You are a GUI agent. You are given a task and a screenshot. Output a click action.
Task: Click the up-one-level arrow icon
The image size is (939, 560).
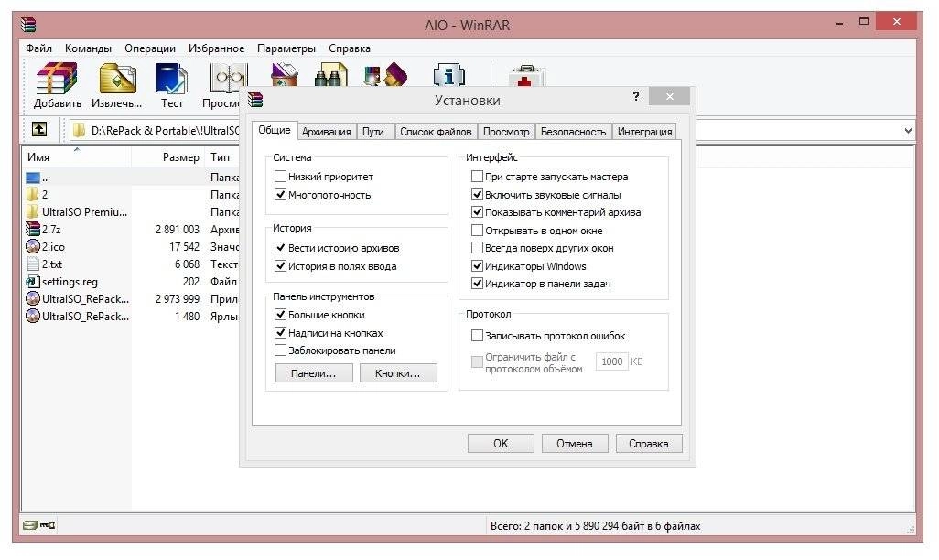(x=39, y=129)
